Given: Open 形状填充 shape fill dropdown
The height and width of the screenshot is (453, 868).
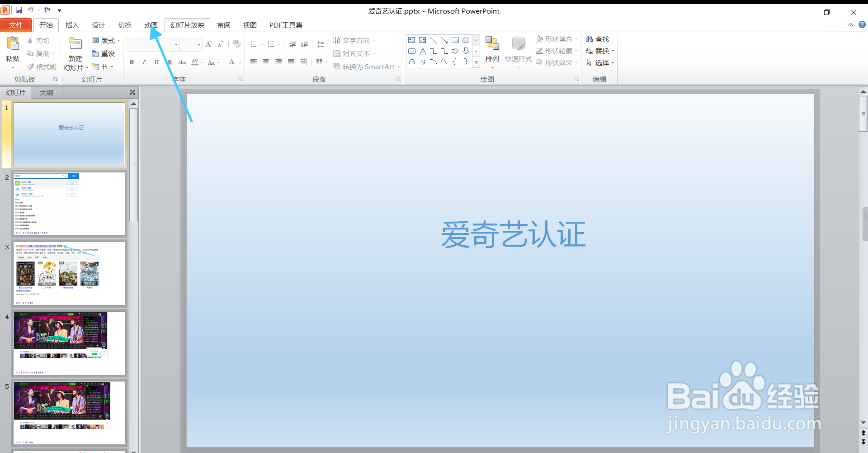Looking at the screenshot, I should click(557, 39).
